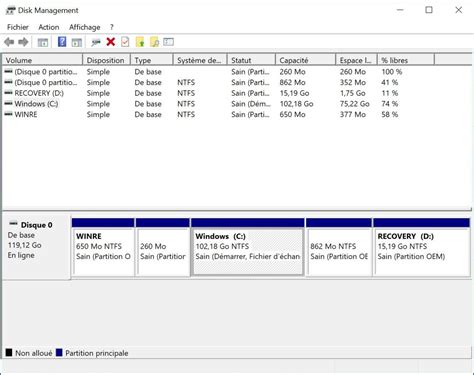Sort by the Type column header
Image resolution: width=474 pixels, height=375 pixels.
(152, 60)
